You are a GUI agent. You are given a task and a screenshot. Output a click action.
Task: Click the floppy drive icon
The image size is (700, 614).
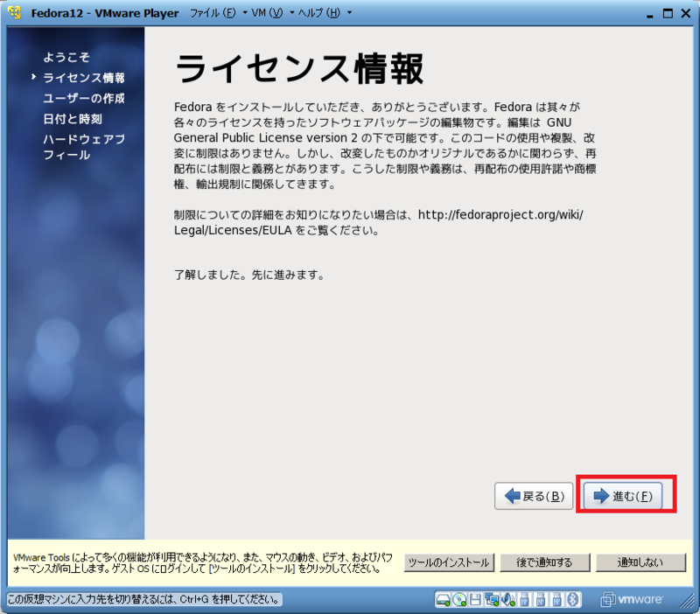pos(476,600)
